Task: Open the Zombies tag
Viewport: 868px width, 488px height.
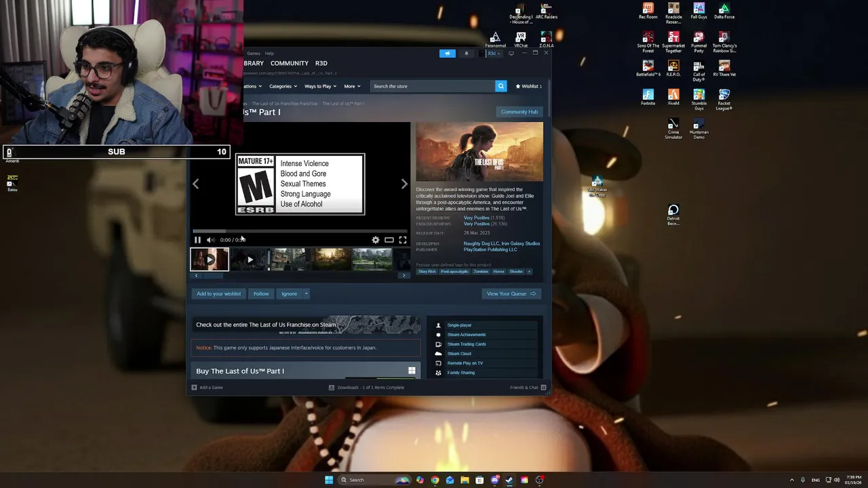Action: tap(481, 271)
